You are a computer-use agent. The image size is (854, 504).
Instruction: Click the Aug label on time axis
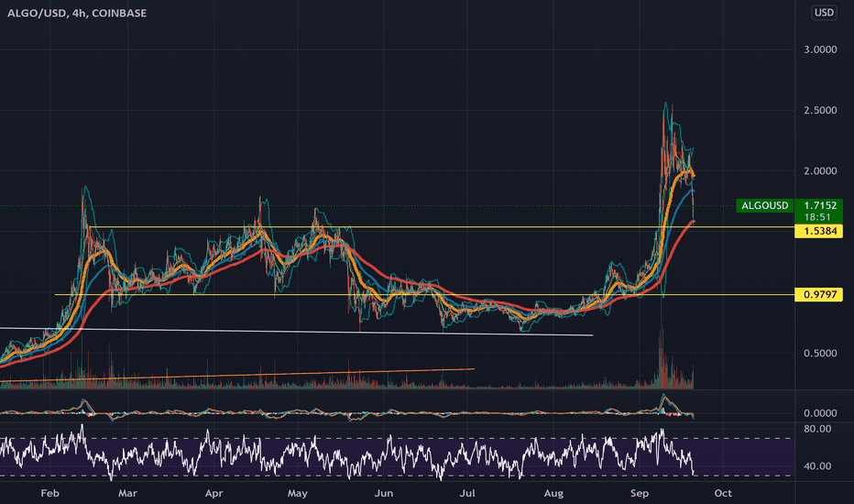point(553,493)
